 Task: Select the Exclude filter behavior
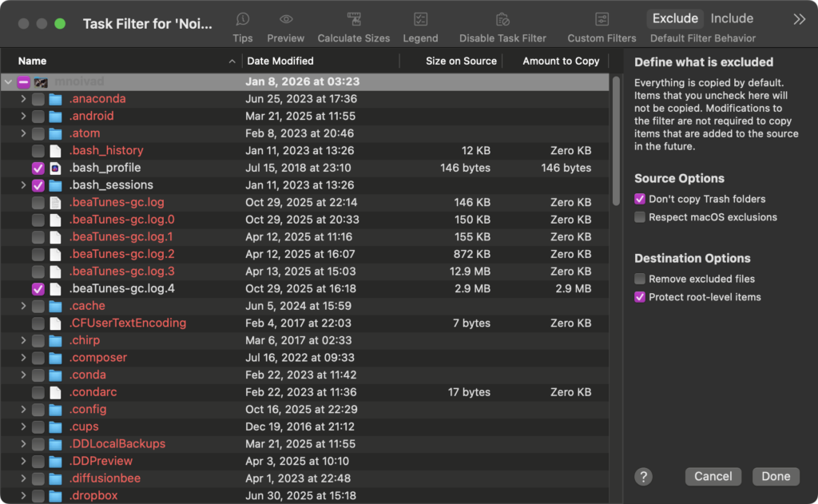pos(675,18)
